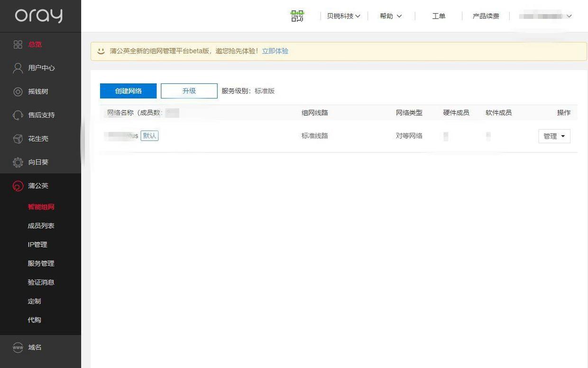Open 用户中心 label in sidebar
This screenshot has height=368, width=588.
pos(41,68)
